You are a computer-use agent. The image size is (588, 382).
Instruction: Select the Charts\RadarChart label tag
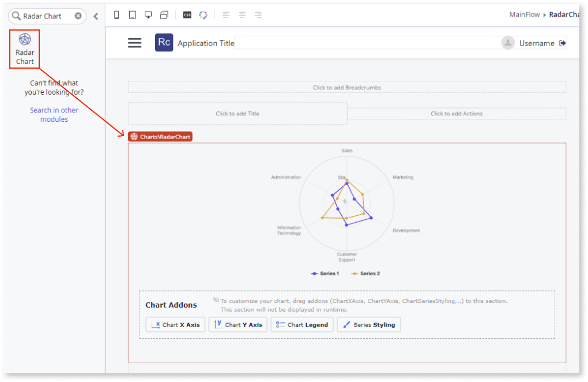[160, 137]
